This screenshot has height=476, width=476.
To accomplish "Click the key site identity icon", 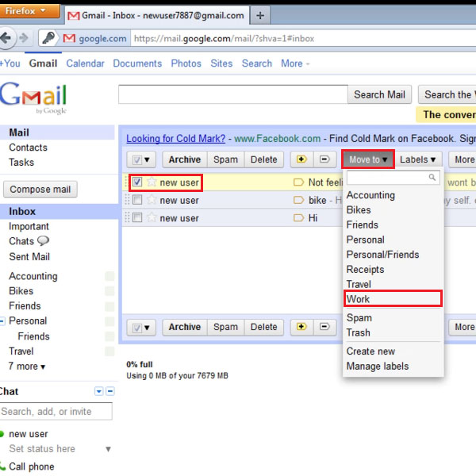I will (48, 38).
